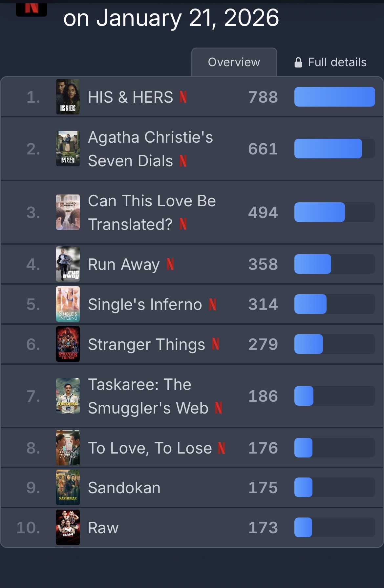Click the Stranger Things poster thumbnail
Image resolution: width=384 pixels, height=588 pixels.
tap(68, 344)
